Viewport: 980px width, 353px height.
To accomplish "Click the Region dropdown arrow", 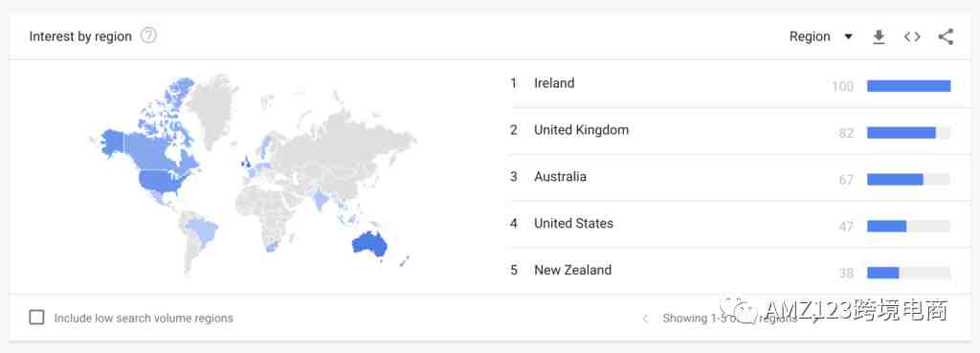I will click(848, 37).
